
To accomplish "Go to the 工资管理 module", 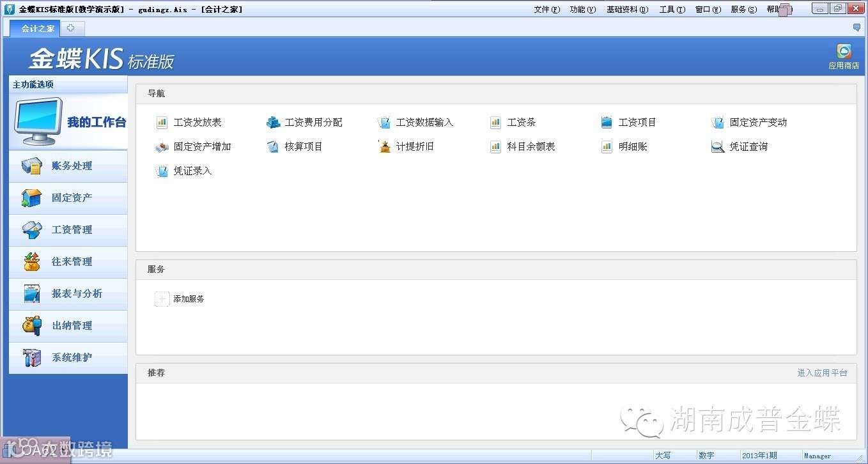I will click(68, 230).
